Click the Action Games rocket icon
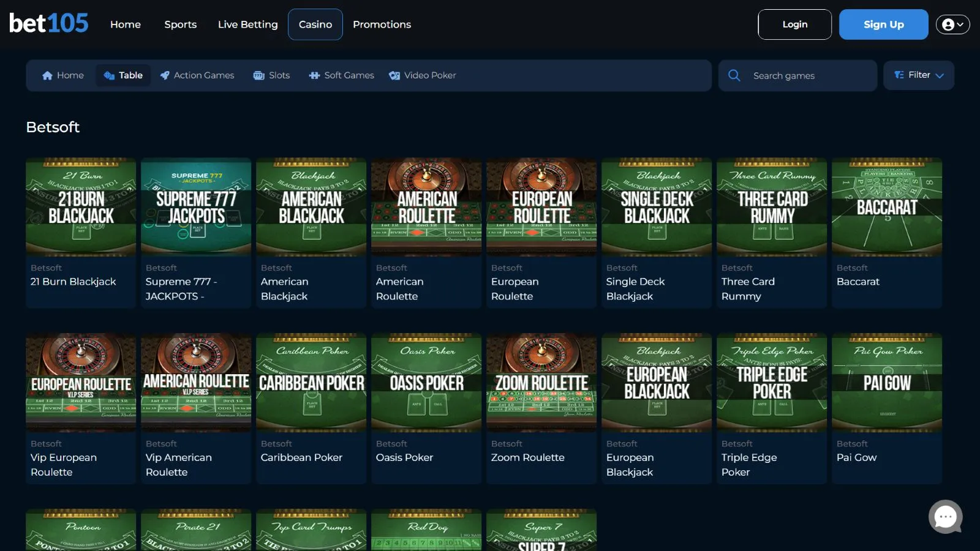980x551 pixels. point(165,75)
